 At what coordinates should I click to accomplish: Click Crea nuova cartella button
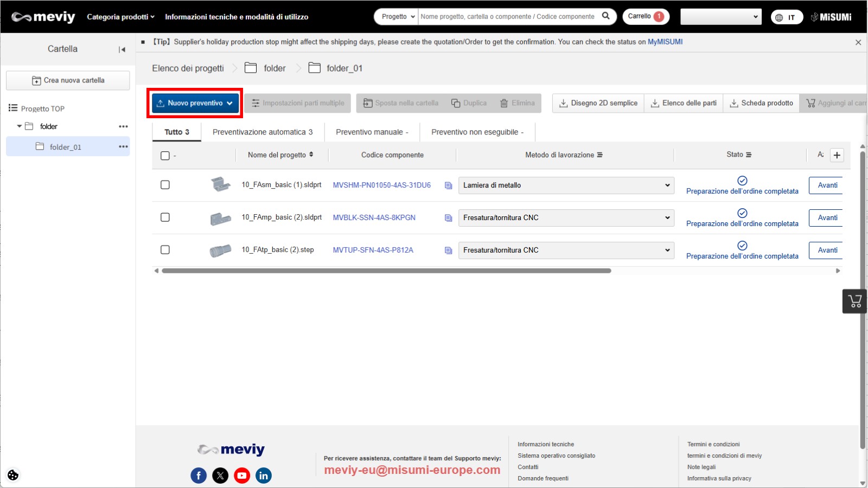click(x=68, y=80)
